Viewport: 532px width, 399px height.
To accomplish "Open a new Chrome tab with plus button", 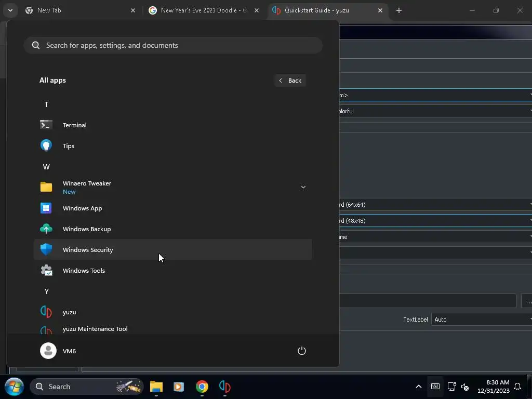I will point(399,10).
